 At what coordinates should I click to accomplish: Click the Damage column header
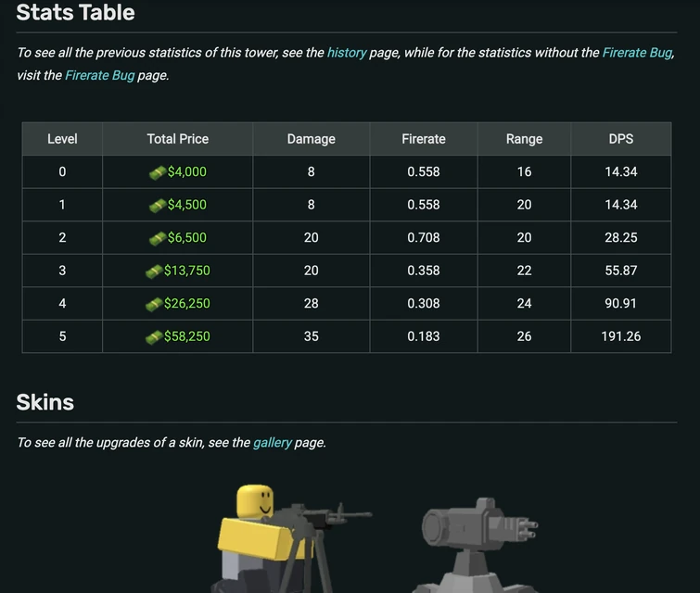point(311,139)
